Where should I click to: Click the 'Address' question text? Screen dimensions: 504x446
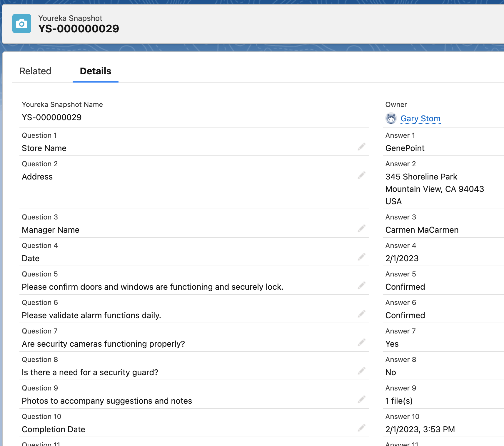[37, 177]
